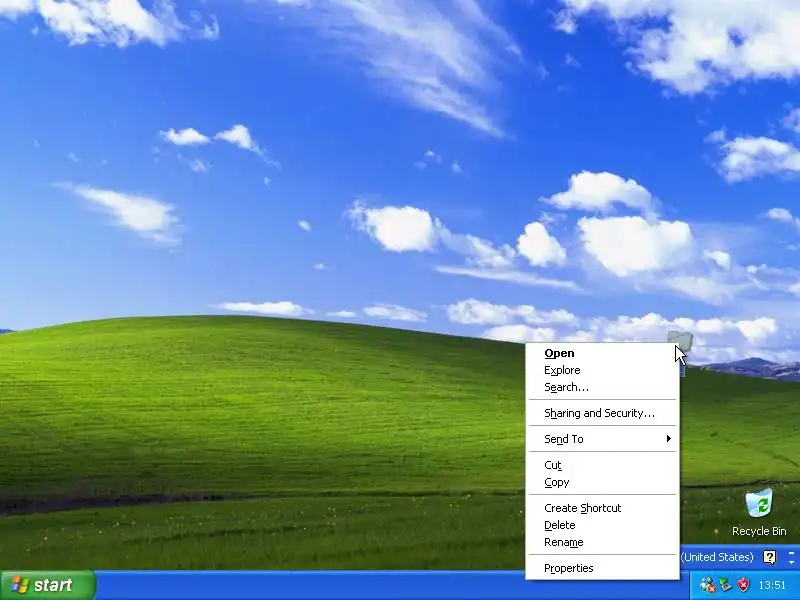
Task: Click the multicolored tray icon with red x
Action: 708,585
